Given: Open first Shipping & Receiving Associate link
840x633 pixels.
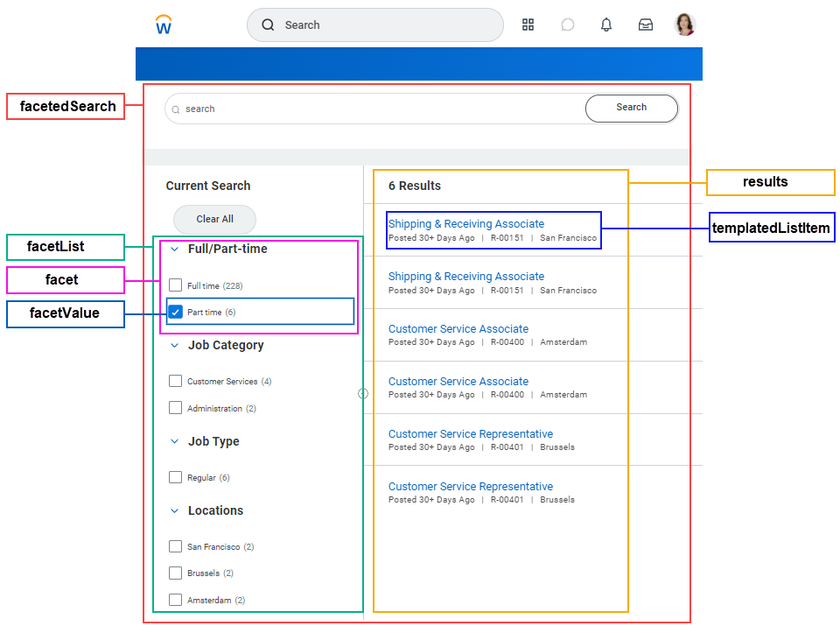Looking at the screenshot, I should (x=466, y=224).
